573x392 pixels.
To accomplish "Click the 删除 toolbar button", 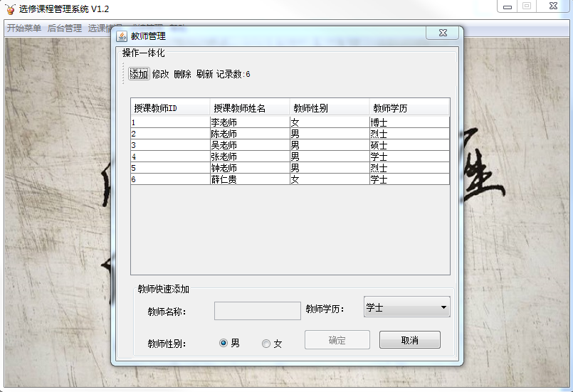I will tap(182, 74).
